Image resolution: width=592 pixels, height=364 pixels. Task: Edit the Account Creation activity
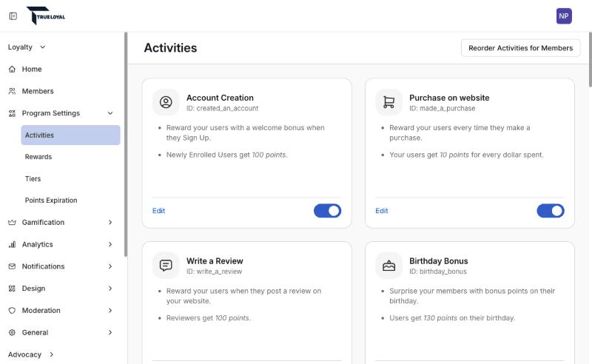click(x=158, y=211)
